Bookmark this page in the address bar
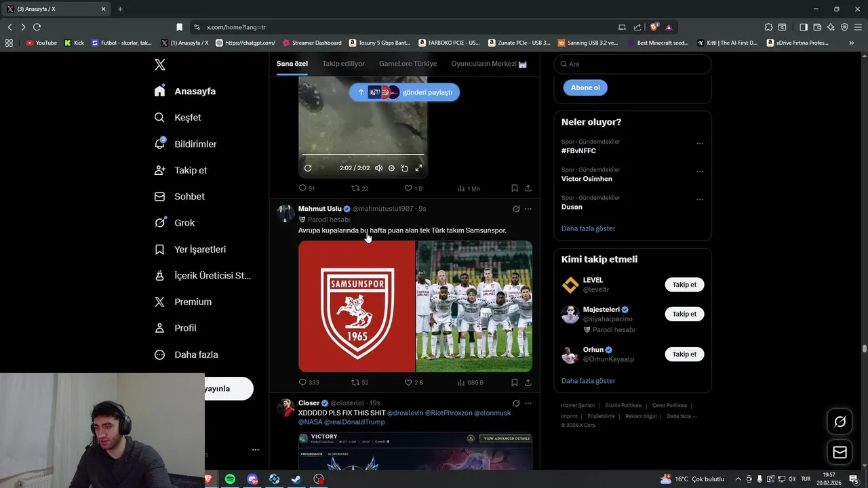 pos(179,27)
